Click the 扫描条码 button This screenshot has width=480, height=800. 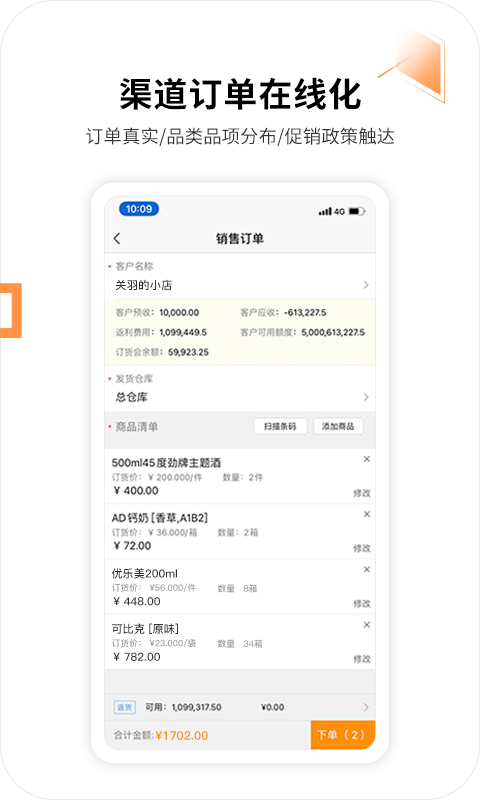(x=280, y=426)
